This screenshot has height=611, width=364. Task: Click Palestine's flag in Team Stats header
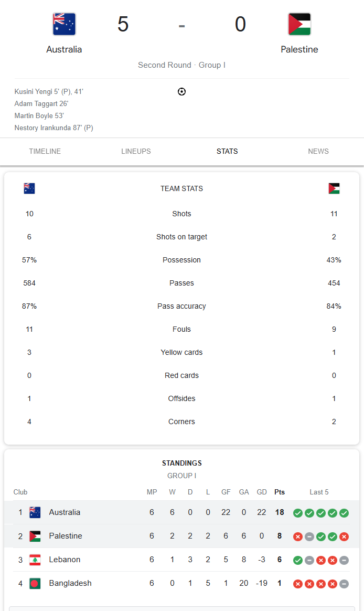pos(334,188)
